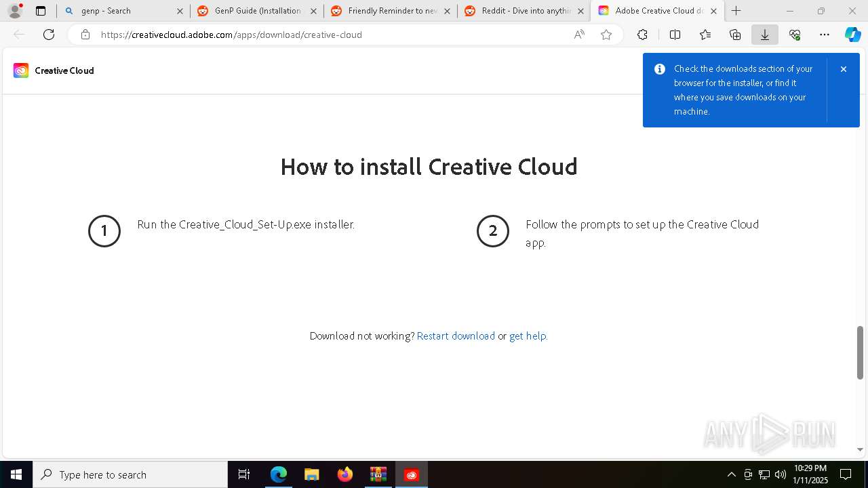This screenshot has height=488, width=868.
Task: Open Edge Settings and more menu
Action: 825,35
